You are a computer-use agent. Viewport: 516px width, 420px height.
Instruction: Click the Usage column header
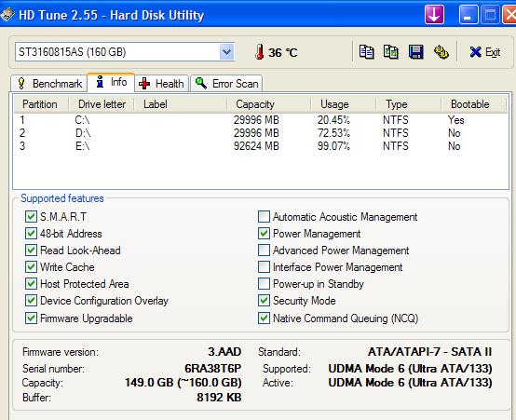[x=344, y=104]
